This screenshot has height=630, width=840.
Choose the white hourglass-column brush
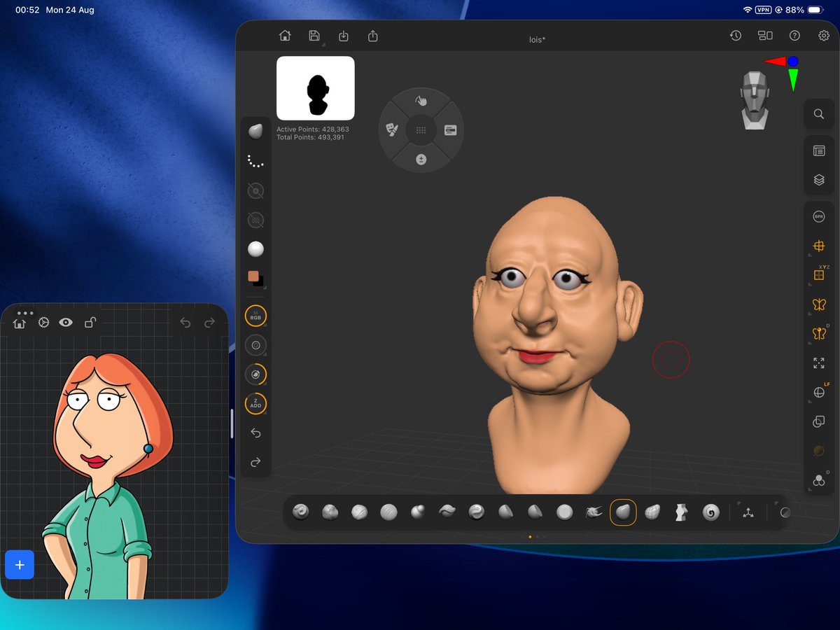tap(682, 512)
